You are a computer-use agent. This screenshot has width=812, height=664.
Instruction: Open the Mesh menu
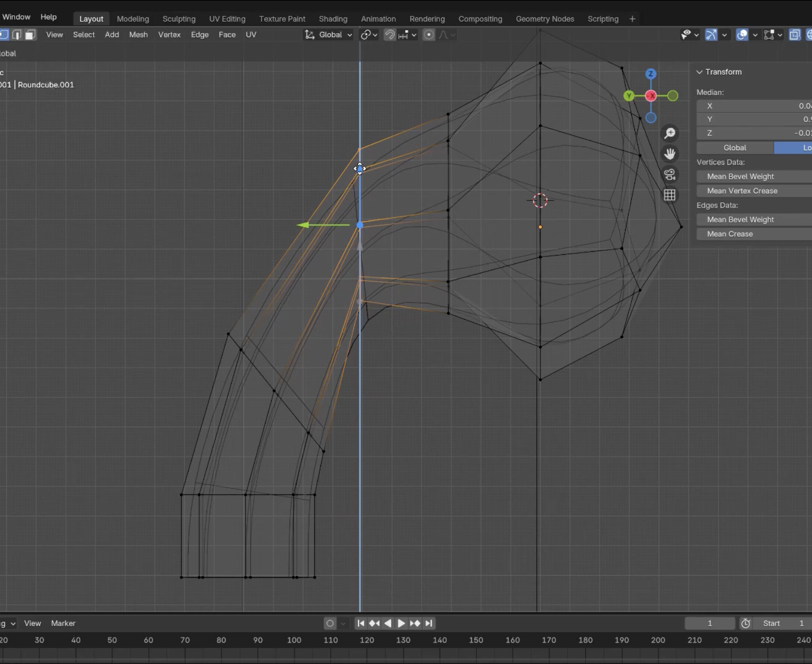138,35
